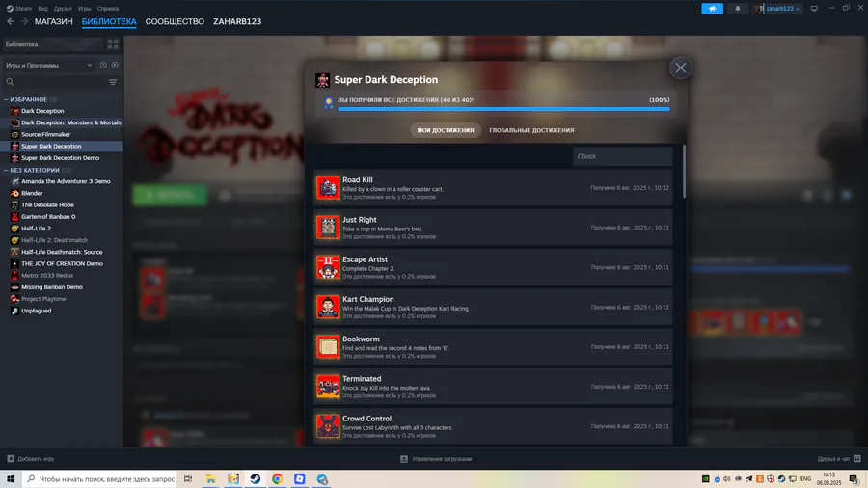The height and width of the screenshot is (488, 868).
Task: Open advanced library filter options
Action: coord(113,82)
